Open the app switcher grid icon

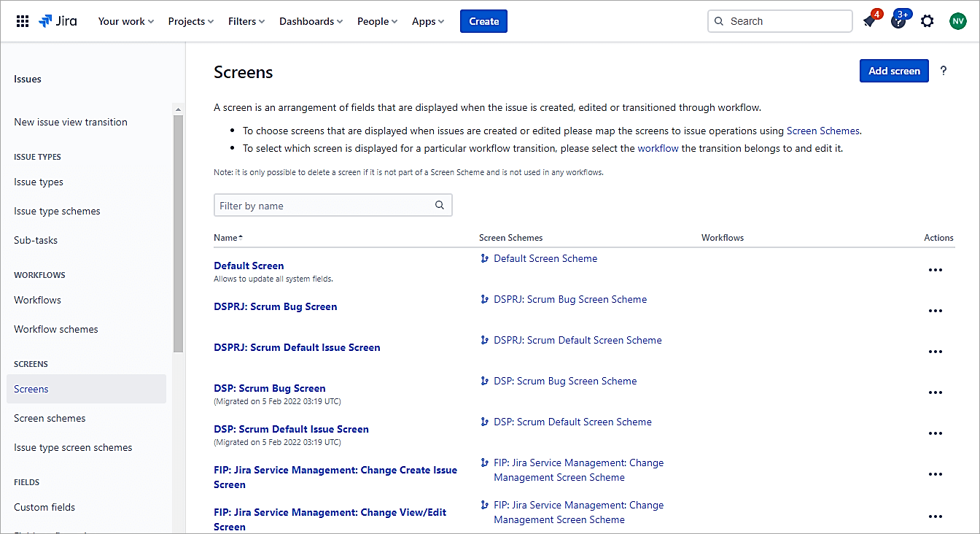click(23, 21)
